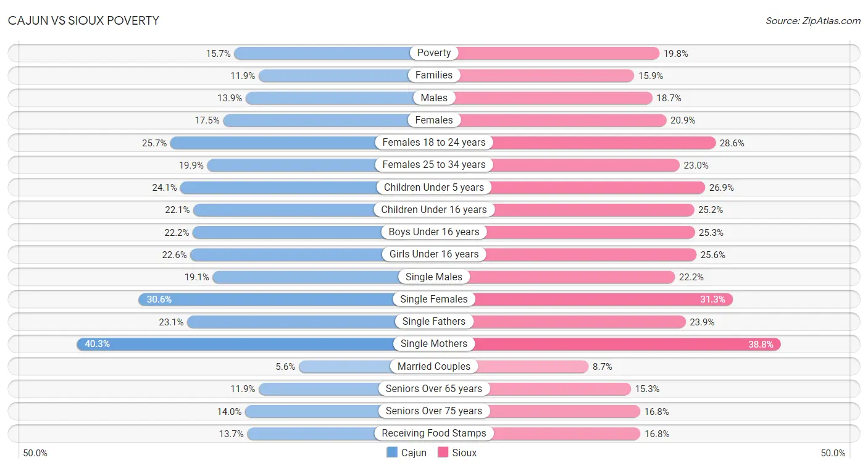Toggle the Cajun legend label
Image resolution: width=868 pixels, height=468 pixels.
[414, 453]
